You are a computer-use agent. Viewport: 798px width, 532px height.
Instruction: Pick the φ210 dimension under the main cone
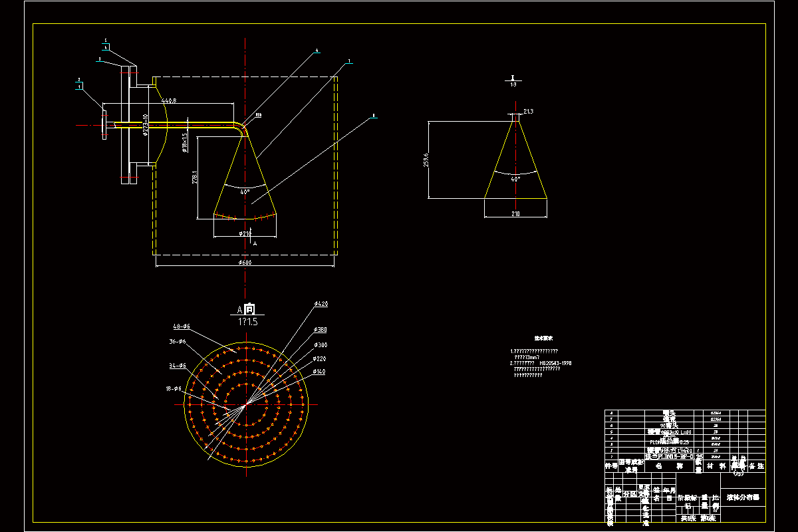pos(245,233)
